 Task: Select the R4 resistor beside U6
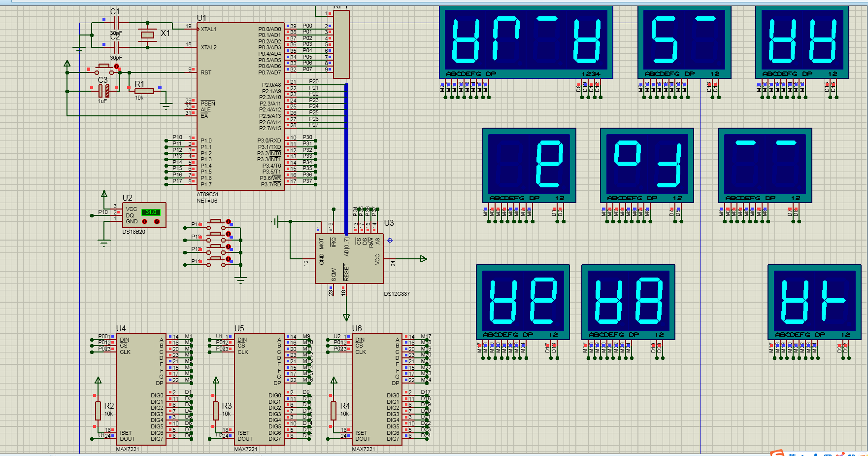tap(334, 410)
